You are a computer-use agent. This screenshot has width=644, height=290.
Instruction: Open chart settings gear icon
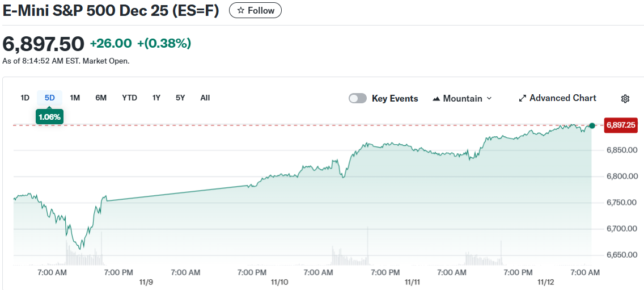click(x=625, y=99)
